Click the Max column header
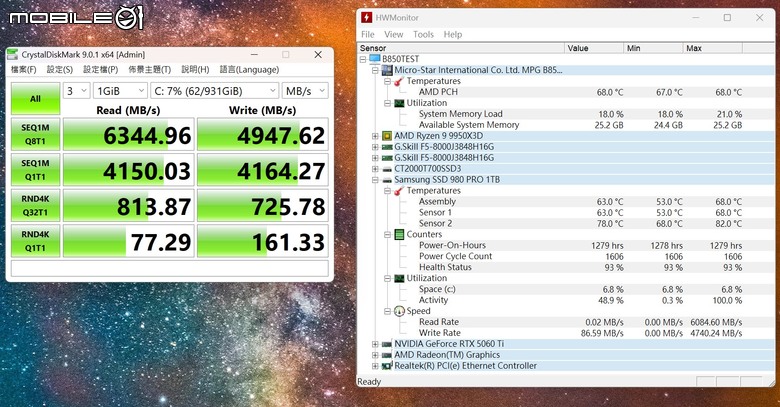The width and height of the screenshot is (780, 407). (713, 48)
